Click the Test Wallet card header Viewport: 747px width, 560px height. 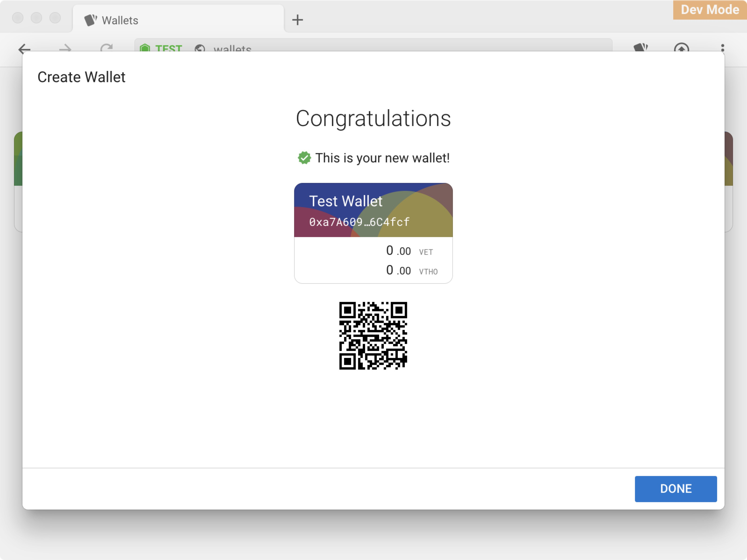[x=345, y=201]
